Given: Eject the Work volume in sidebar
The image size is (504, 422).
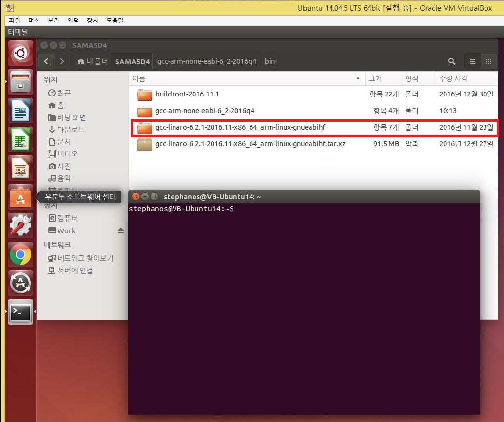Looking at the screenshot, I should click(121, 230).
